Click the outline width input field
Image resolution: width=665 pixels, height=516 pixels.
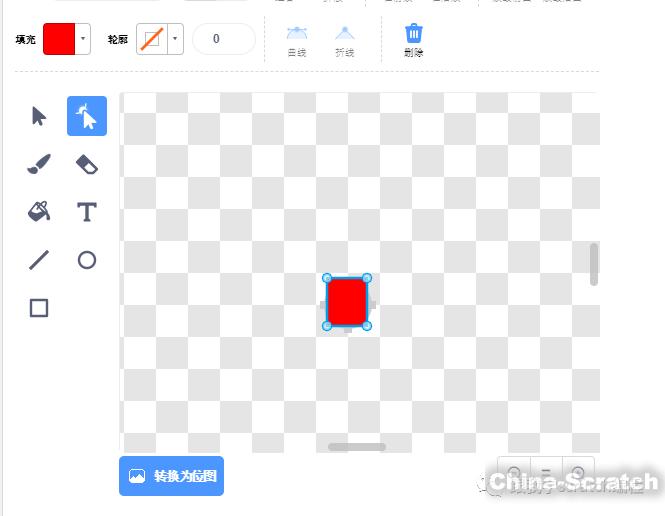(223, 39)
